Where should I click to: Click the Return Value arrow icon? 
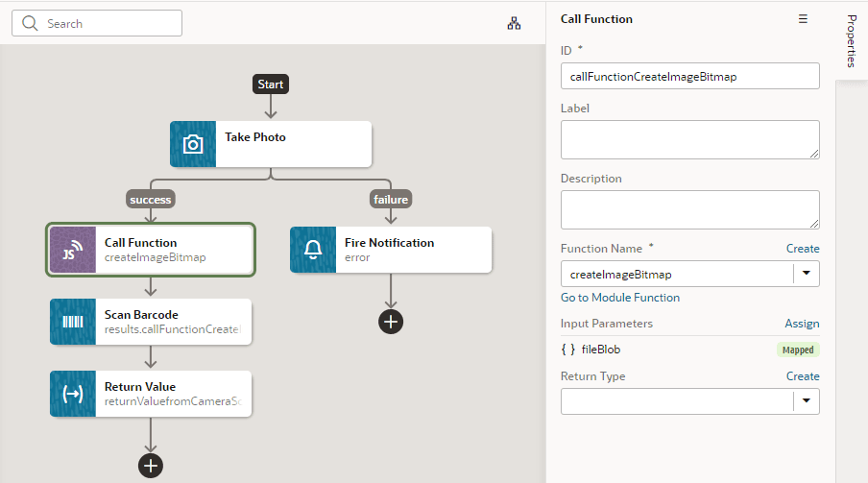point(73,394)
